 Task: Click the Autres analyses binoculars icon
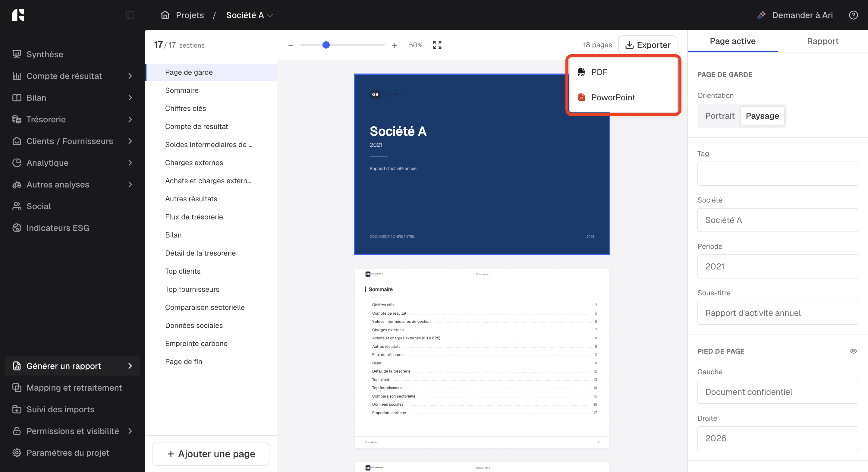[x=17, y=184]
